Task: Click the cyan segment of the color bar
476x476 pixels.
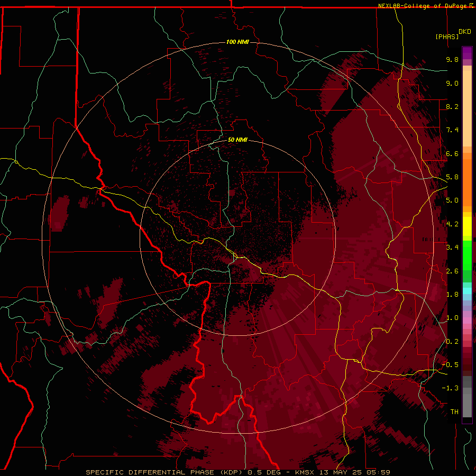Action: pyautogui.click(x=467, y=291)
